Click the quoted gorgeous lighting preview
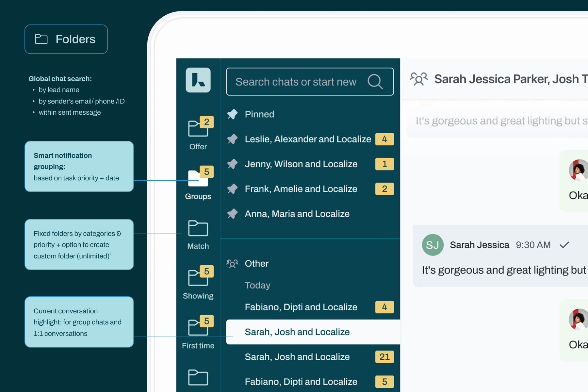588x392 pixels. [x=501, y=121]
